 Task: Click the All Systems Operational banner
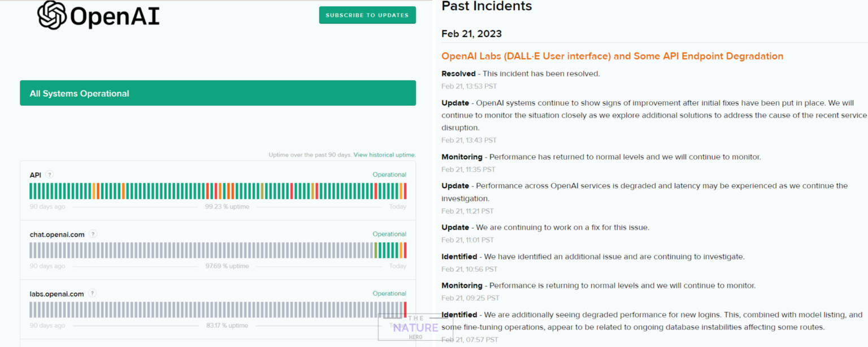(218, 93)
